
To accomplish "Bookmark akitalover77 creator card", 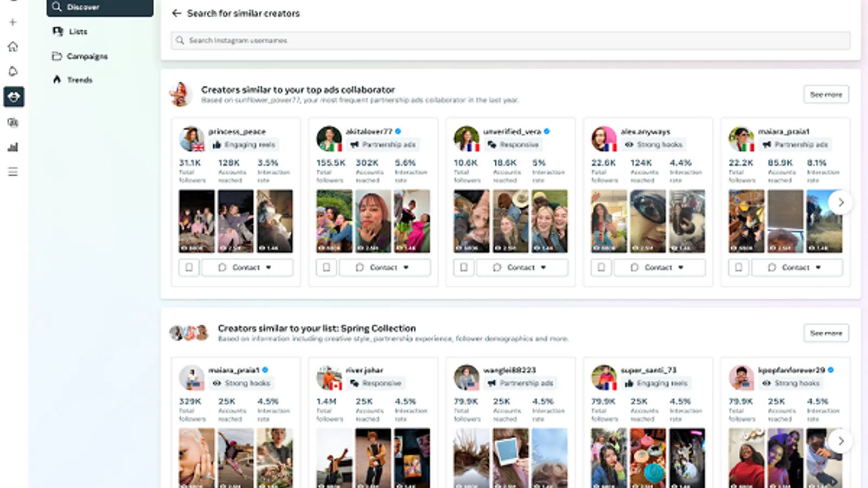I will 326,267.
